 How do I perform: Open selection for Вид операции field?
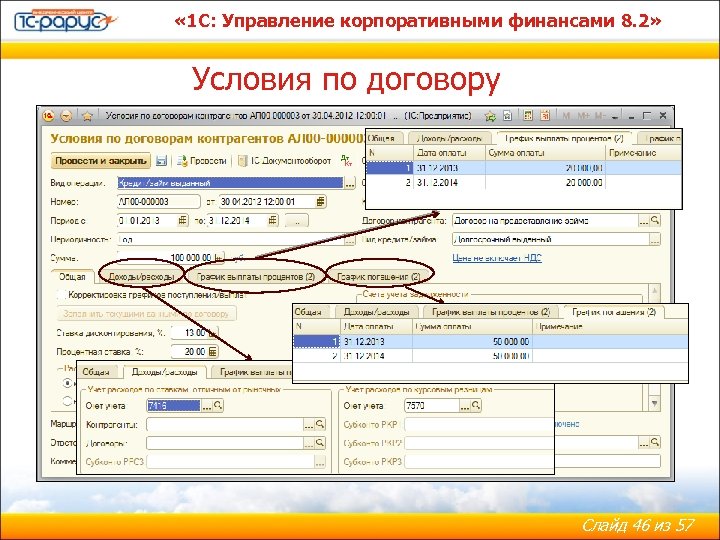tap(350, 183)
